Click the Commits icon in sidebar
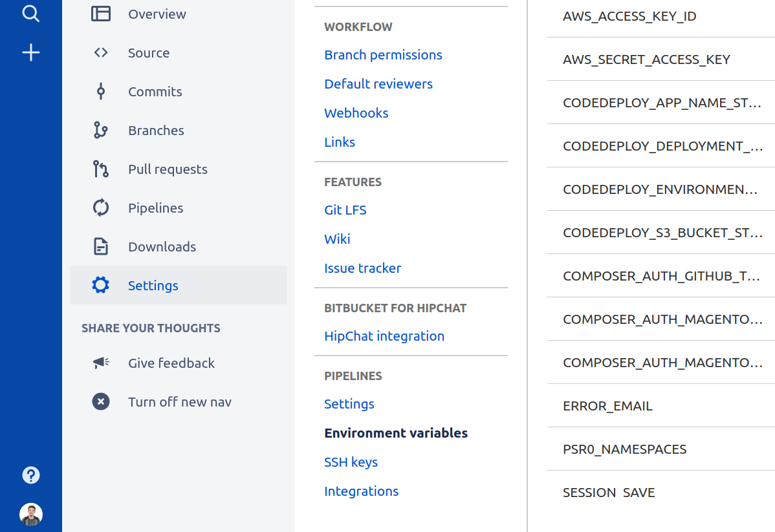The height and width of the screenshot is (532, 775). [x=101, y=92]
